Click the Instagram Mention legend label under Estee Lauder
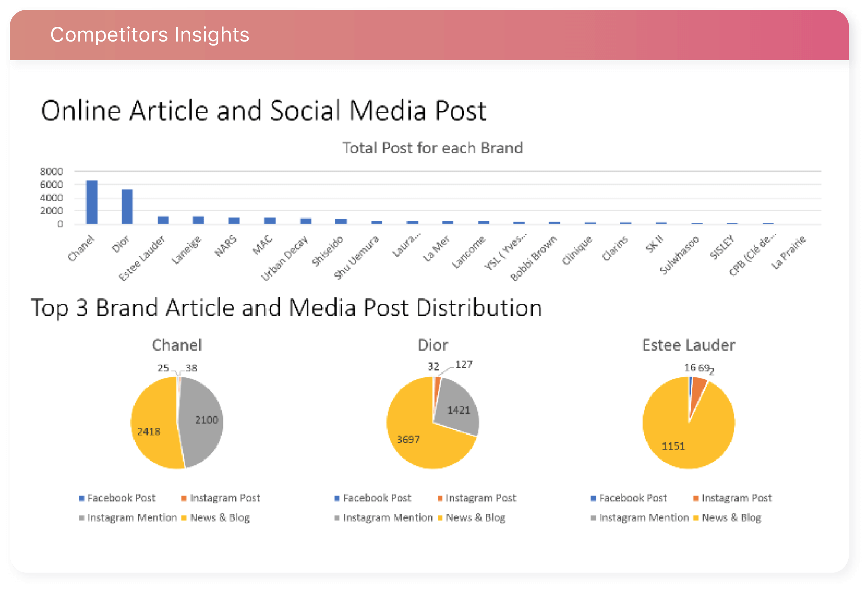 (644, 518)
